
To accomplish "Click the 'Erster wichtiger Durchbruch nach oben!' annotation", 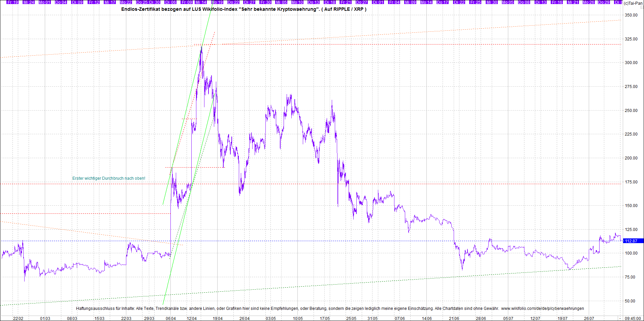I will click(109, 178).
